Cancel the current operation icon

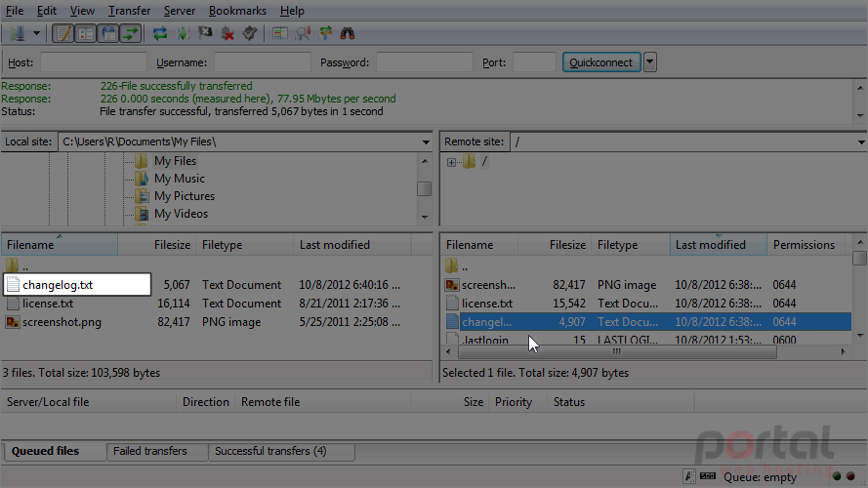pyautogui.click(x=205, y=33)
